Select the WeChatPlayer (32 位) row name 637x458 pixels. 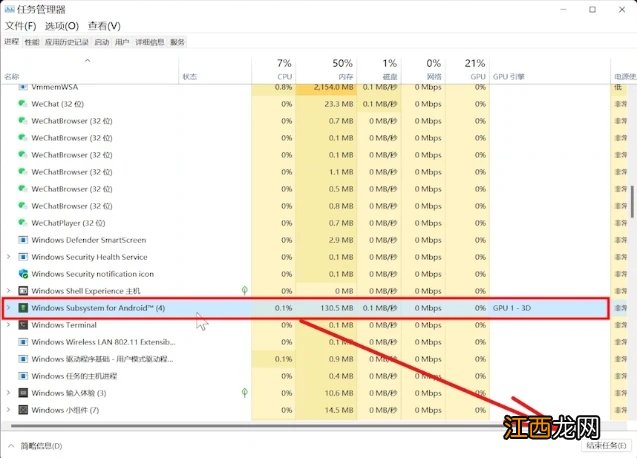[68, 223]
